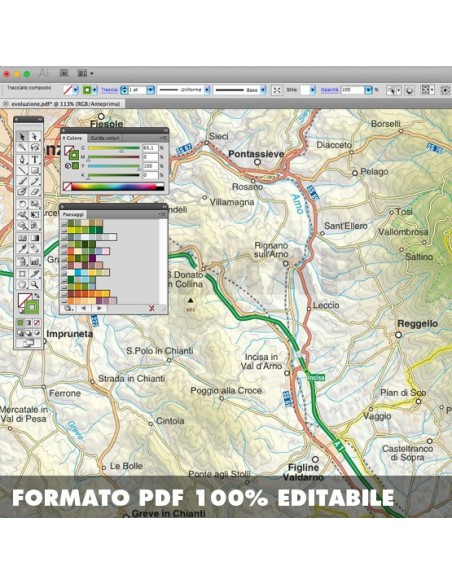Select the Magic Wand tool
Screen dimensions: 452x584
(22, 147)
